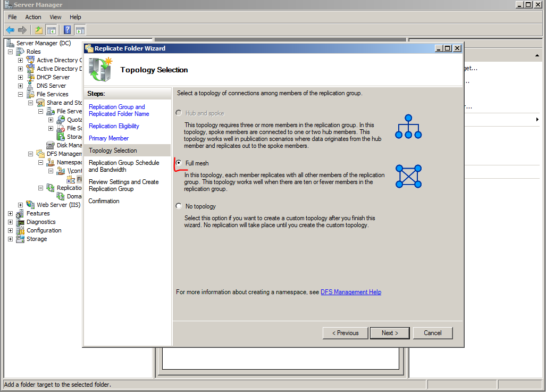The image size is (546, 392).
Task: Click the Forward arrow toolbar icon
Action: (22, 30)
